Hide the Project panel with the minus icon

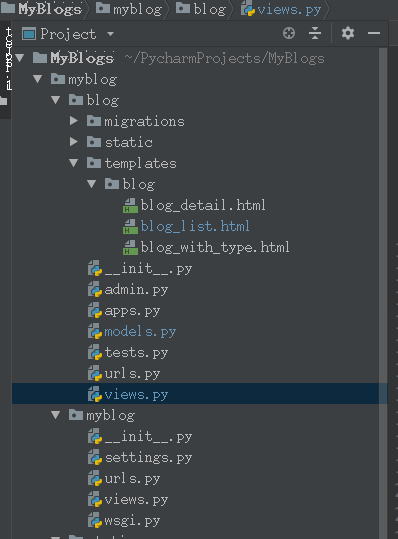[x=374, y=33]
